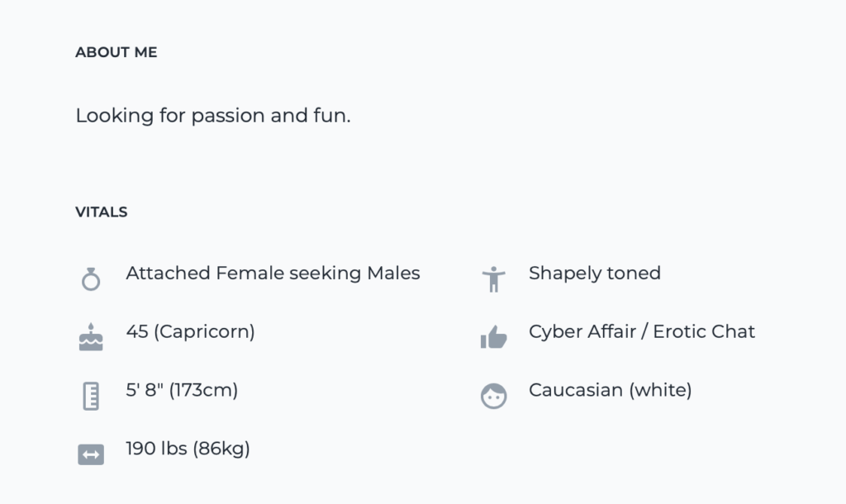This screenshot has height=504, width=846.
Task: Select the '45 (Capricorn)' age entry
Action: coord(190,332)
